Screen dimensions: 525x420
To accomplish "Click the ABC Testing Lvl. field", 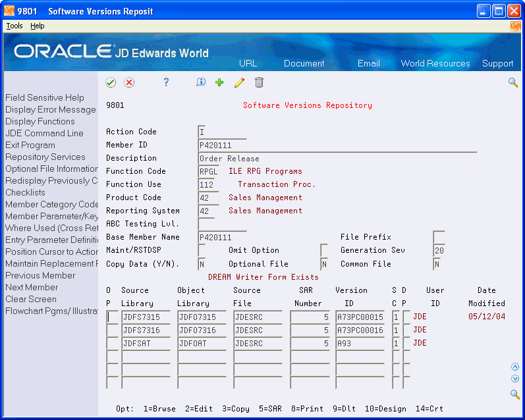I will (x=206, y=224).
